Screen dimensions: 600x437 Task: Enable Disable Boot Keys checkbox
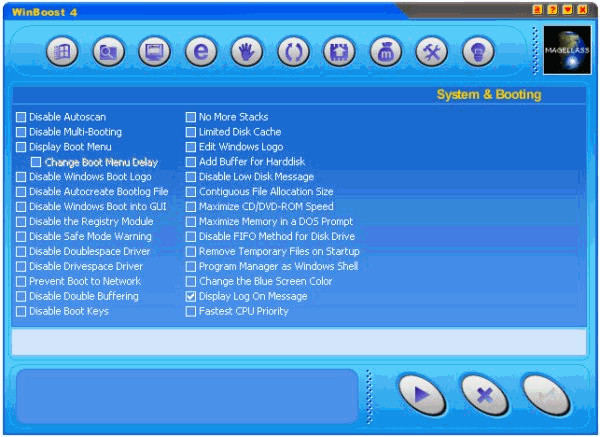tap(21, 311)
